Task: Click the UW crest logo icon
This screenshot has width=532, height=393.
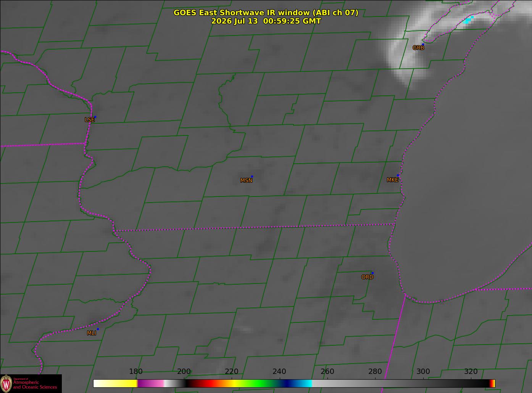Action: click(x=6, y=383)
